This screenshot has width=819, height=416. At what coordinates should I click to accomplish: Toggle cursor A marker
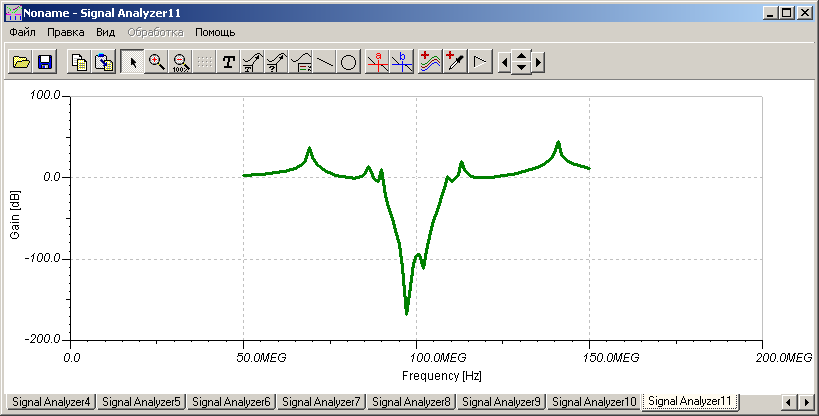(x=377, y=62)
